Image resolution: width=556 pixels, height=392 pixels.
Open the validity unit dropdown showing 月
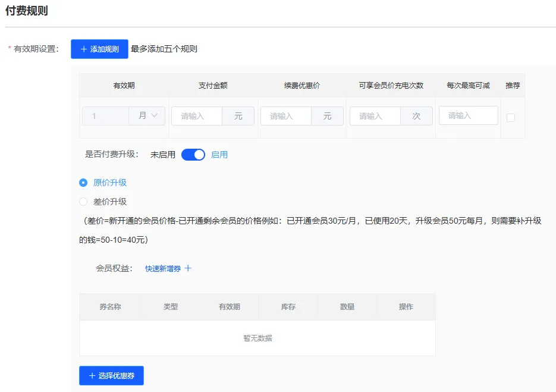click(x=147, y=116)
